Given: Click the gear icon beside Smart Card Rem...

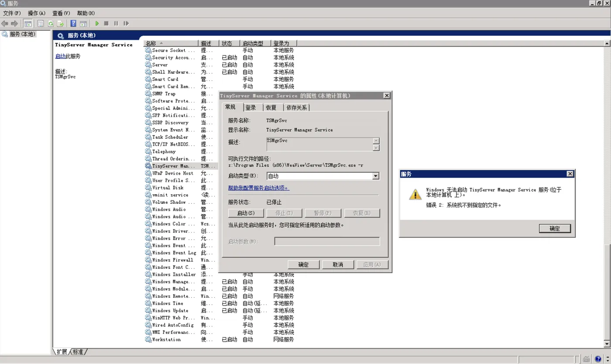Looking at the screenshot, I should pyautogui.click(x=148, y=86).
